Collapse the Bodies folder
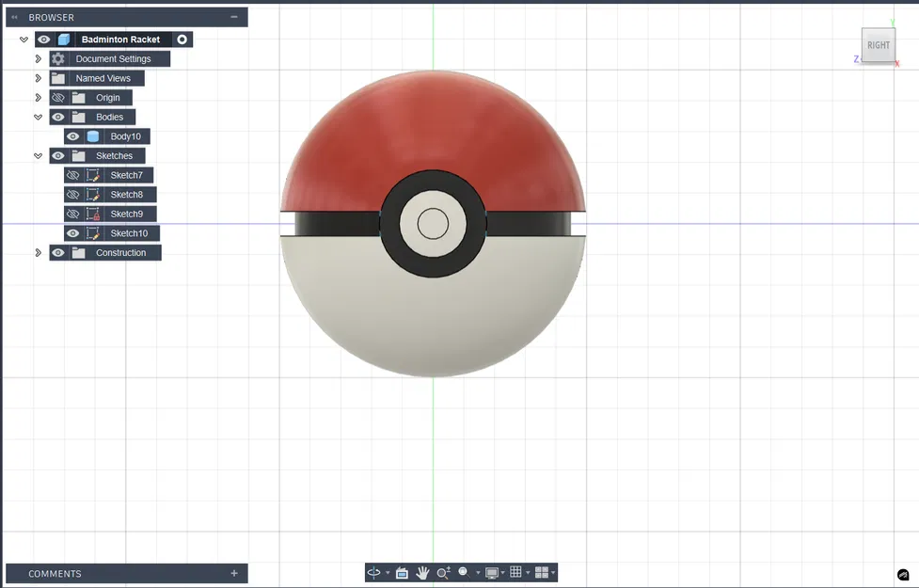Viewport: 919px width, 588px height. pos(37,117)
